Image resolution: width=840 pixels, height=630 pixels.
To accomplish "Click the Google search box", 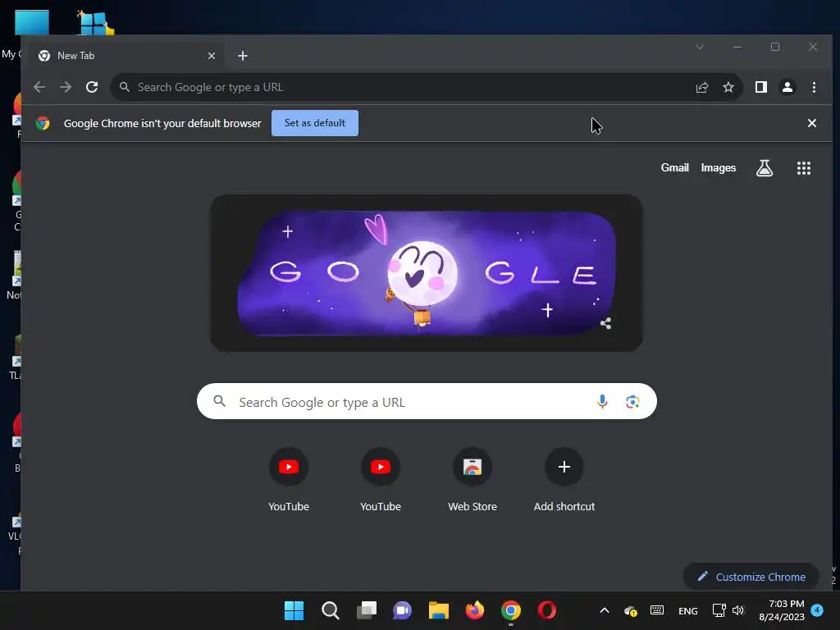I will point(427,401).
